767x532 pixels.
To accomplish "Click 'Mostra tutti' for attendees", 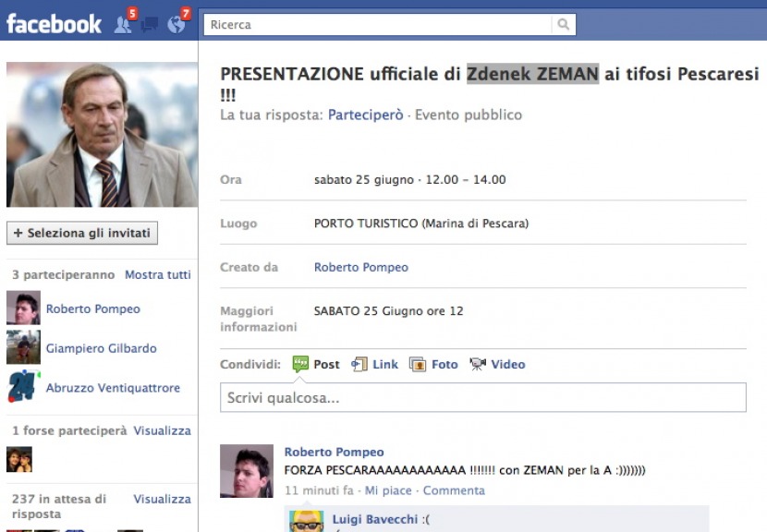I will (x=157, y=275).
